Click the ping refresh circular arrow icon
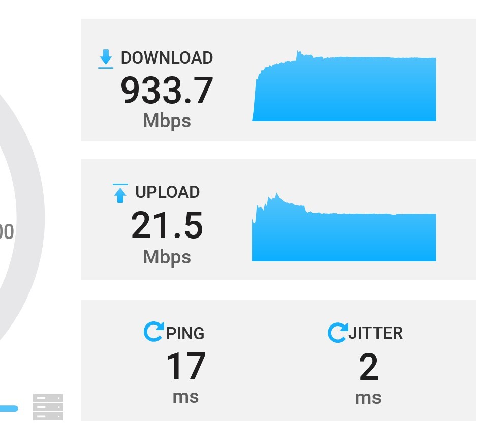Viewport: 504px width, 444px height. coord(153,332)
